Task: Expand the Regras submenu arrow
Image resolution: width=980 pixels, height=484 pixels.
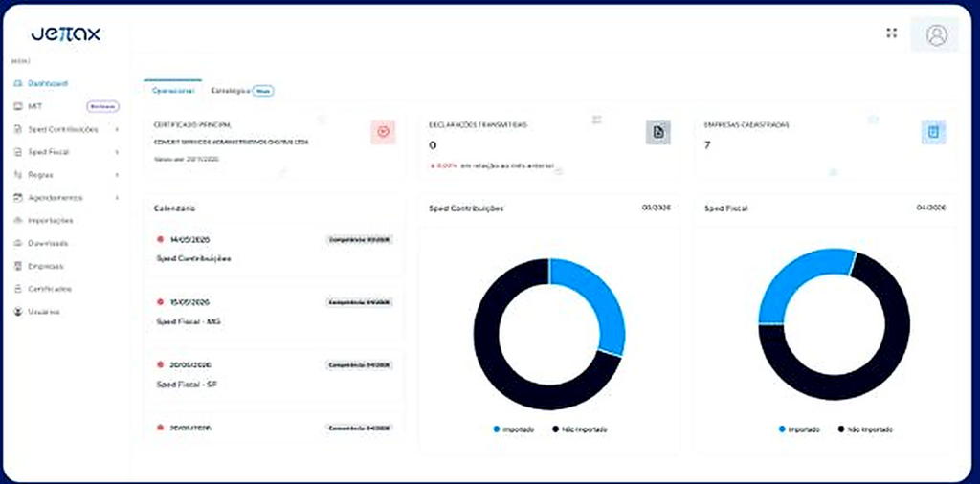Action: (117, 175)
